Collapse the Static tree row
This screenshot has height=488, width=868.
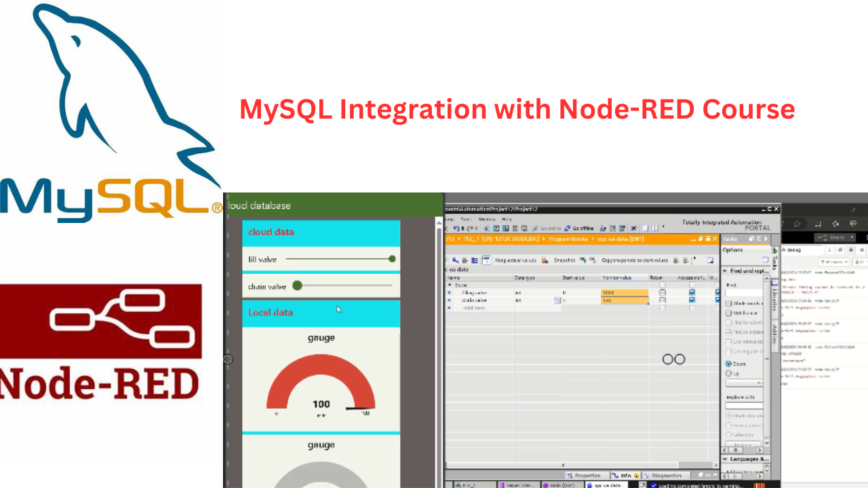tap(449, 285)
